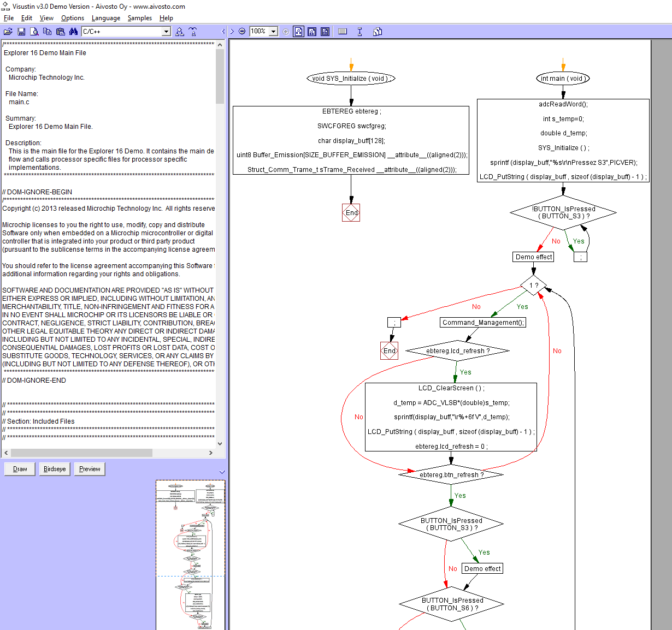This screenshot has width=672, height=630.
Task: Open the Samples menu
Action: tap(139, 18)
